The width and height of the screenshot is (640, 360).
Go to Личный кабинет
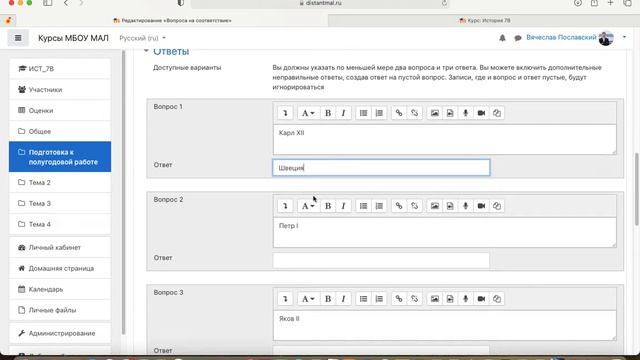coord(60,247)
